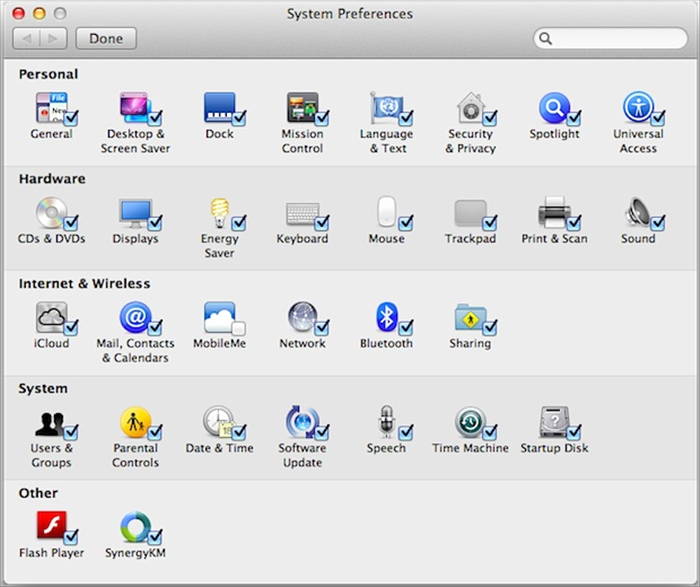This screenshot has height=587, width=700.
Task: Disable the Flash Player checkbox
Action: tap(71, 537)
